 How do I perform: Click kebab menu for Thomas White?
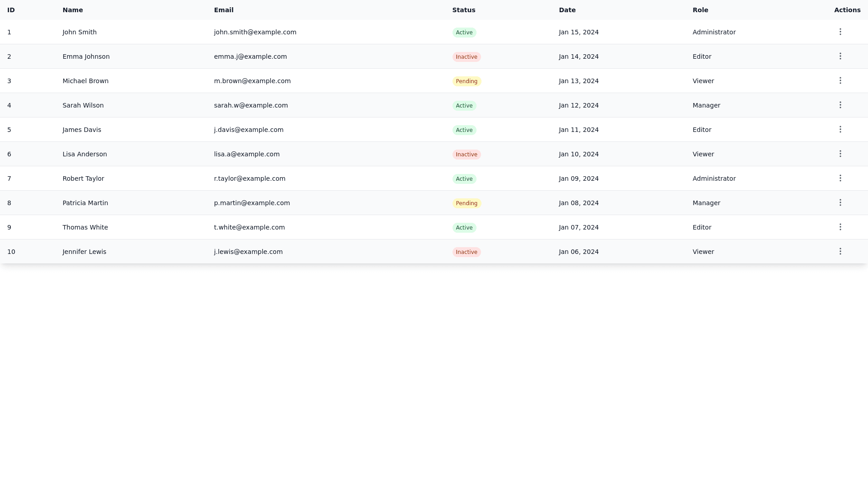pyautogui.click(x=840, y=227)
